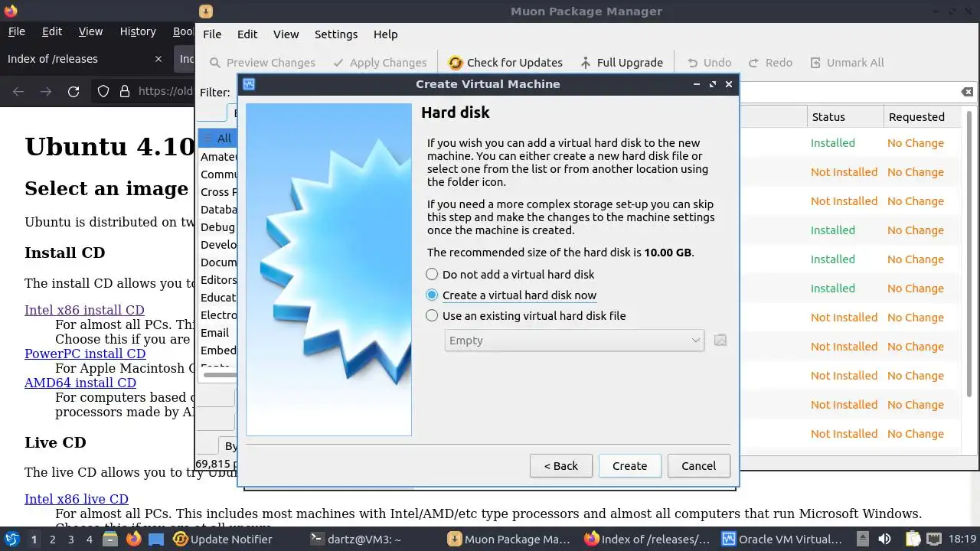The height and width of the screenshot is (551, 980).
Task: Open the 'Empty' hard disk file dropdown
Action: click(574, 341)
